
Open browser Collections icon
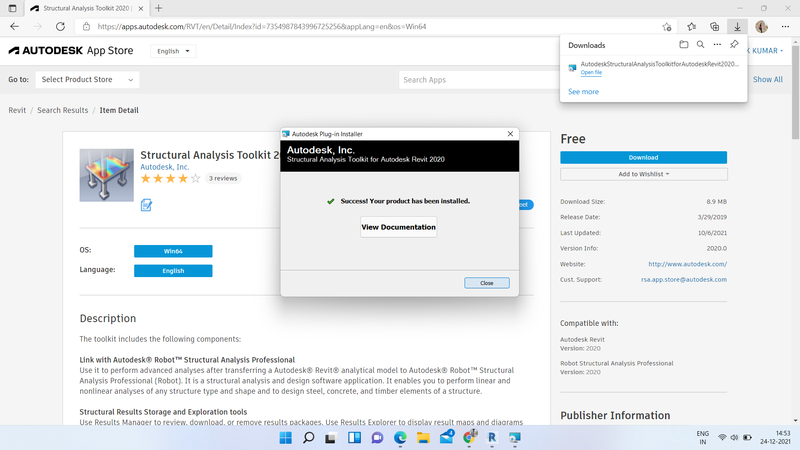714,27
